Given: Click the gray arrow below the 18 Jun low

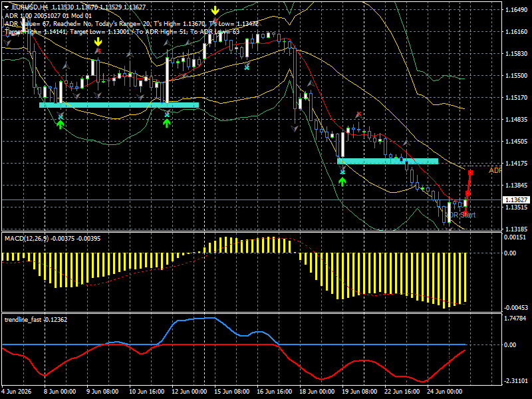Looking at the screenshot, I should coord(295,128).
